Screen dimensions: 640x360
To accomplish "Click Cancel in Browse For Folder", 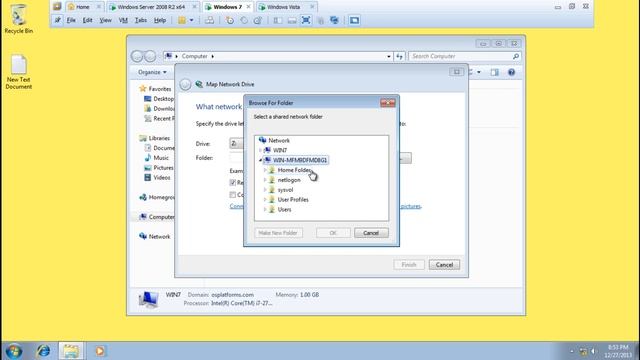I will [371, 233].
